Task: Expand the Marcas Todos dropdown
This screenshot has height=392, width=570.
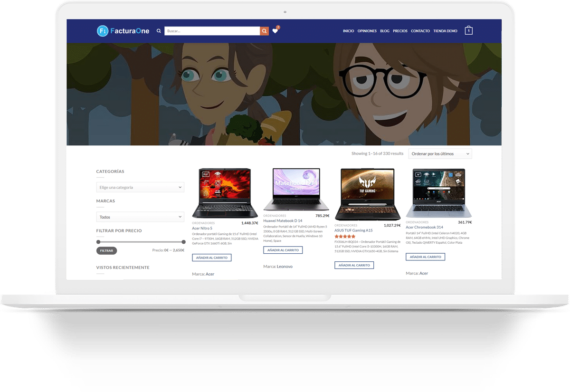Action: (x=140, y=217)
